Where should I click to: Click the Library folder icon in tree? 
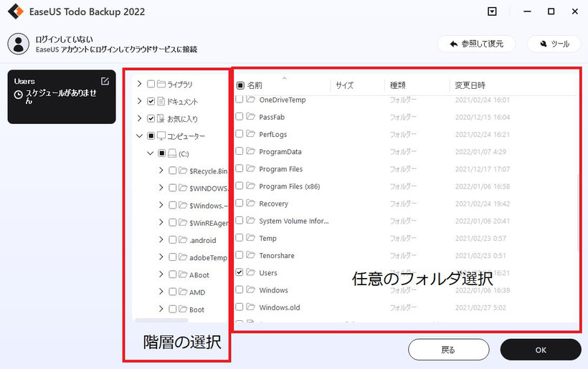[x=161, y=84]
